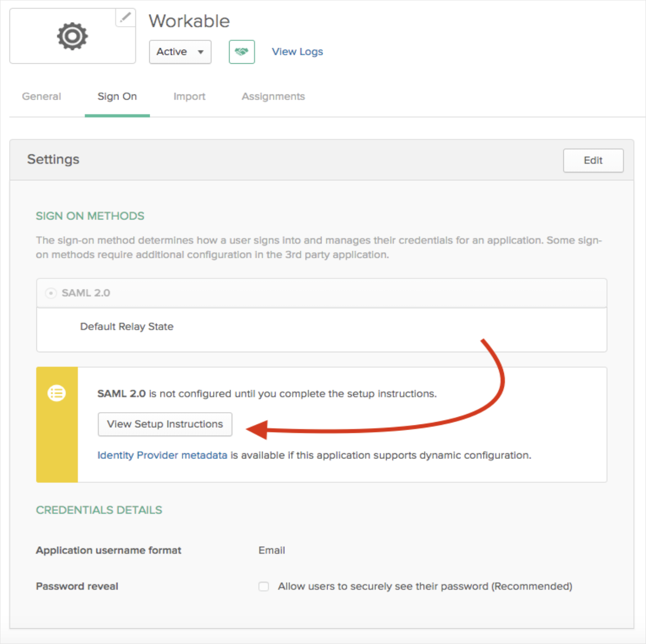Click the green handshake icon button
The height and width of the screenshot is (644, 646).
pos(242,52)
